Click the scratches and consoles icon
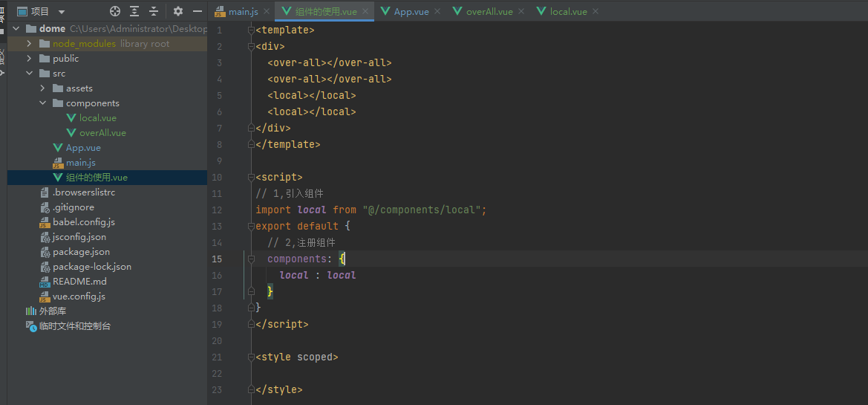Screen dimensions: 868x405 pos(31,326)
